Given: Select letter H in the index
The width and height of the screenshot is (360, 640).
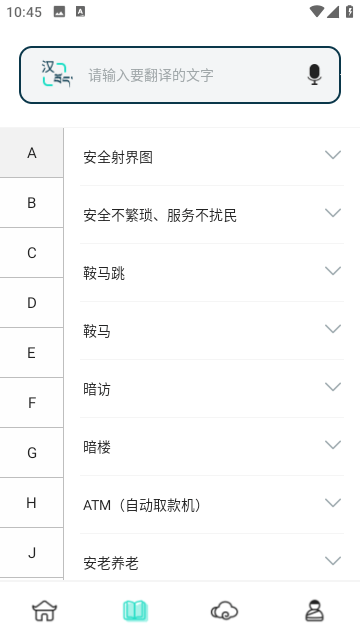Looking at the screenshot, I should coord(31,503).
